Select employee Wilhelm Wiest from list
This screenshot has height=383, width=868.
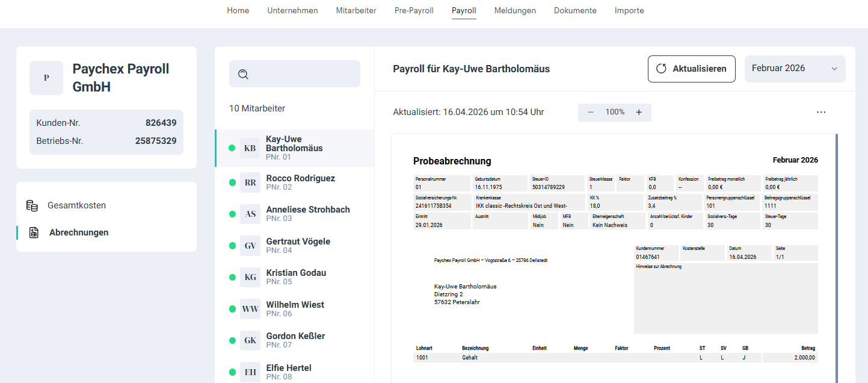295,308
